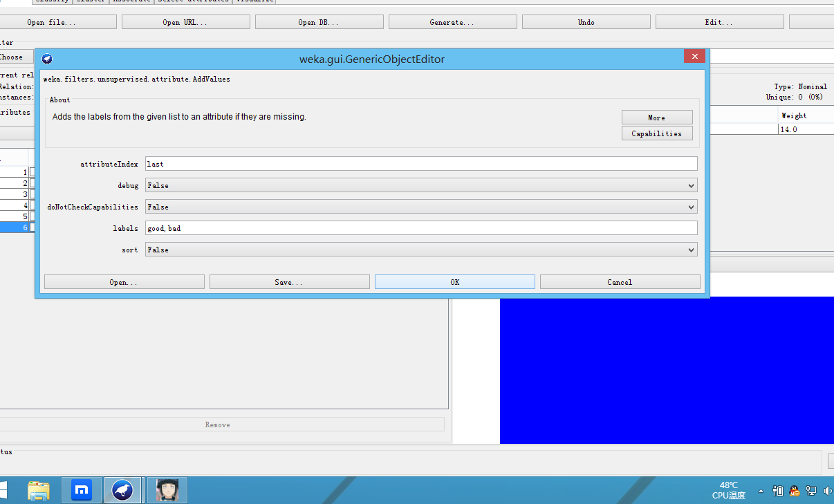Image resolution: width=834 pixels, height=504 pixels.
Task: Open the Capabilities button
Action: pyautogui.click(x=657, y=133)
